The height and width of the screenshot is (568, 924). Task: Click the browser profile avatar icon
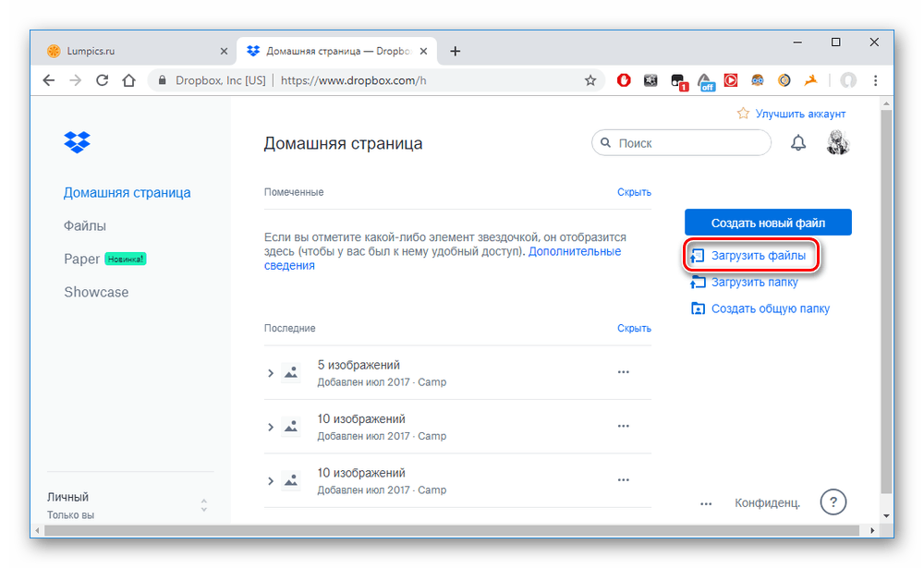(848, 80)
